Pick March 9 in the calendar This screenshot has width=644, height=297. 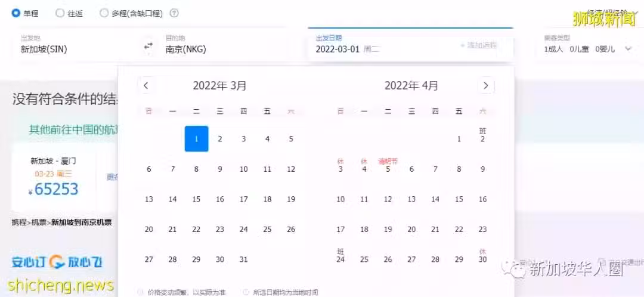point(220,169)
